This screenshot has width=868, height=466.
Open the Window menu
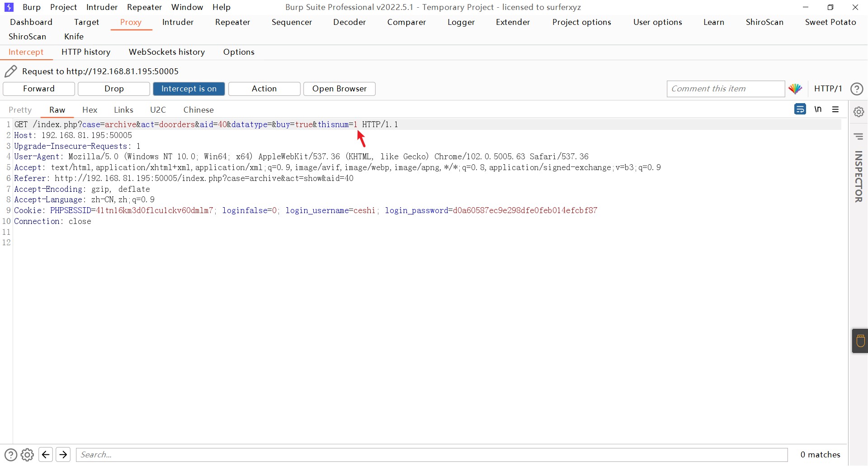click(187, 7)
